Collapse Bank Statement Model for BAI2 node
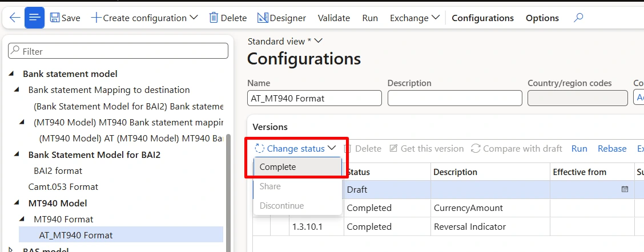Screen dimensions: 644x252 (17, 155)
